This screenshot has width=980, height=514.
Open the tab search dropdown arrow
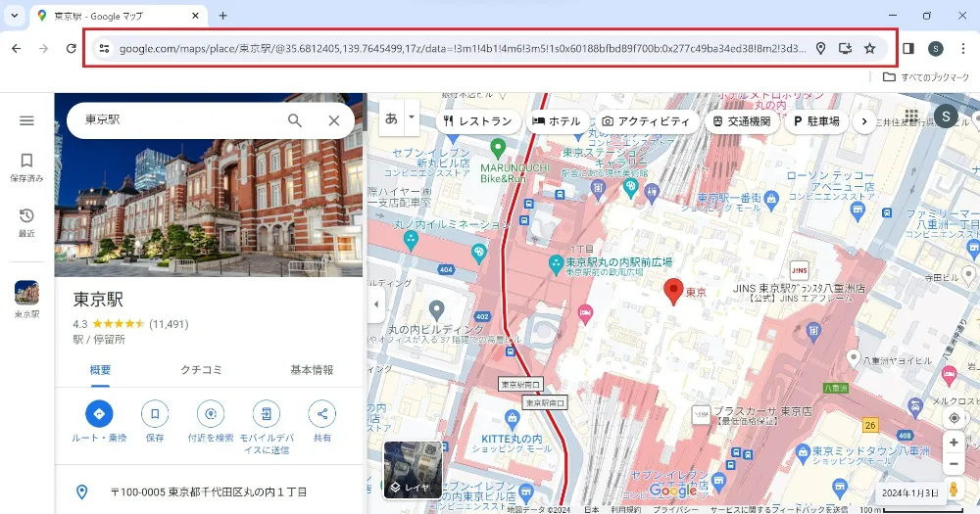(x=15, y=16)
